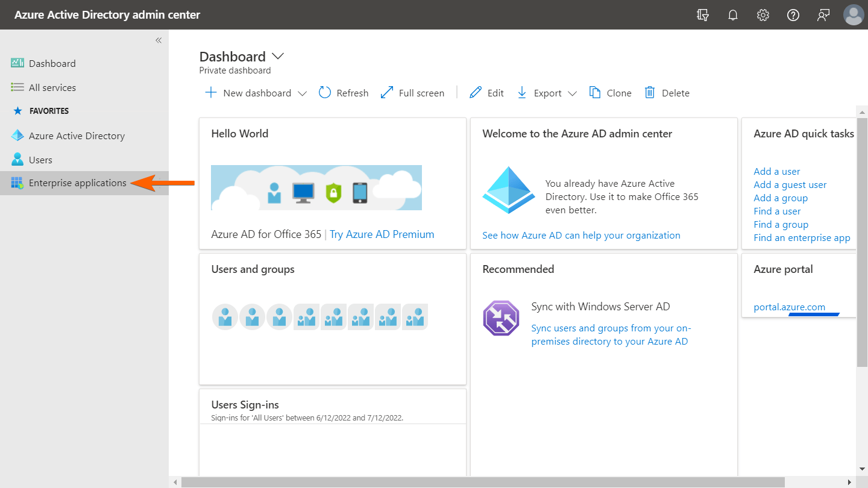This screenshot has width=868, height=488.
Task: Click the Enterprise applications grid icon
Action: pyautogui.click(x=17, y=183)
